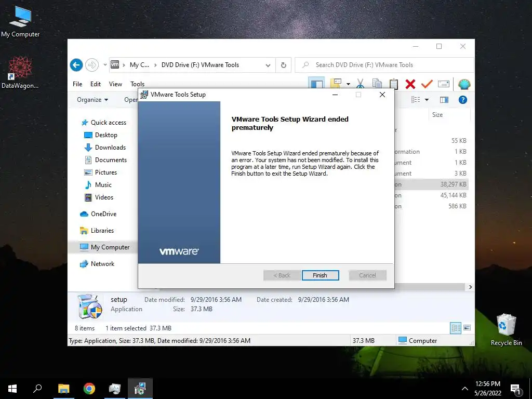
Task: Open File Explorer from taskbar
Action: point(64,389)
